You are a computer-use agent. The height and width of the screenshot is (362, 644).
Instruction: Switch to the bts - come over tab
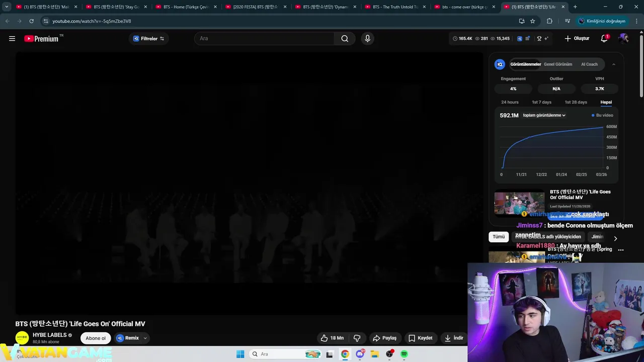point(465,7)
